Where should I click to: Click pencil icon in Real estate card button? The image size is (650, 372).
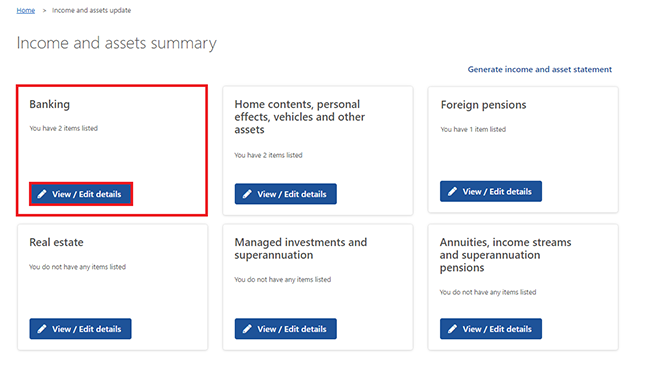click(42, 329)
